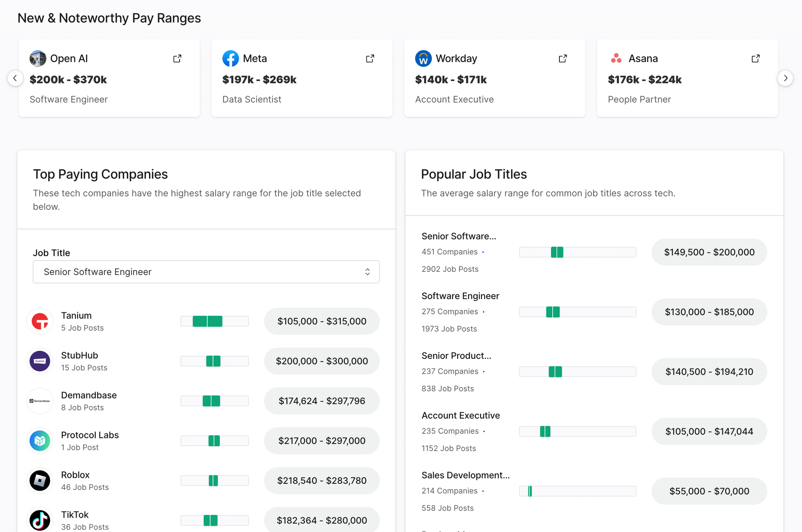Screen dimensions: 802x532
Task: Open the Workday external link
Action: click(563, 58)
